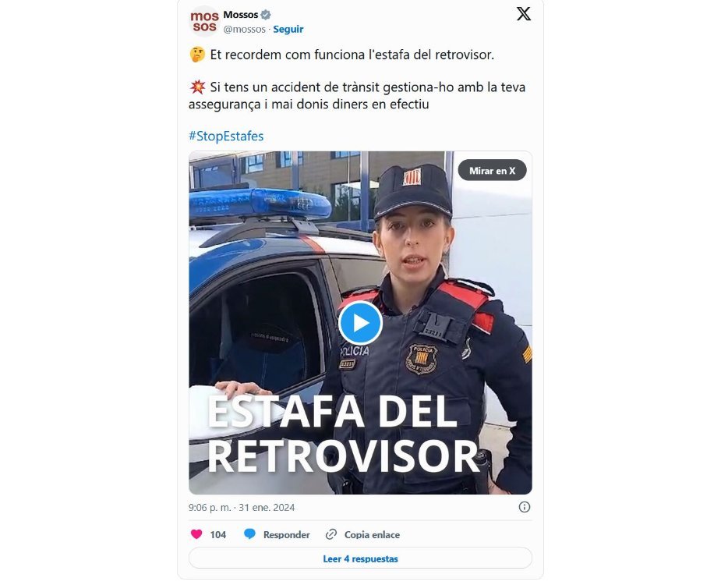Click Leer 4 respuestas button

pos(360,558)
